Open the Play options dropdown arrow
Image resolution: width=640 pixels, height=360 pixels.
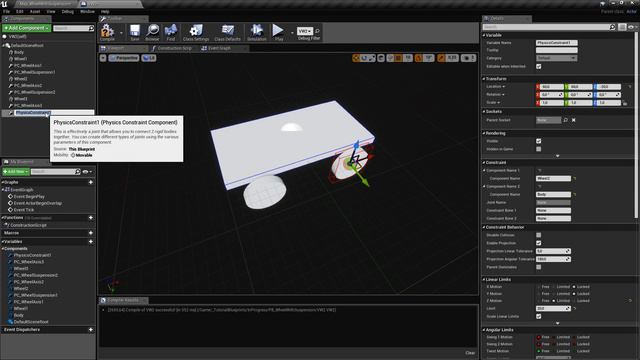click(x=292, y=33)
